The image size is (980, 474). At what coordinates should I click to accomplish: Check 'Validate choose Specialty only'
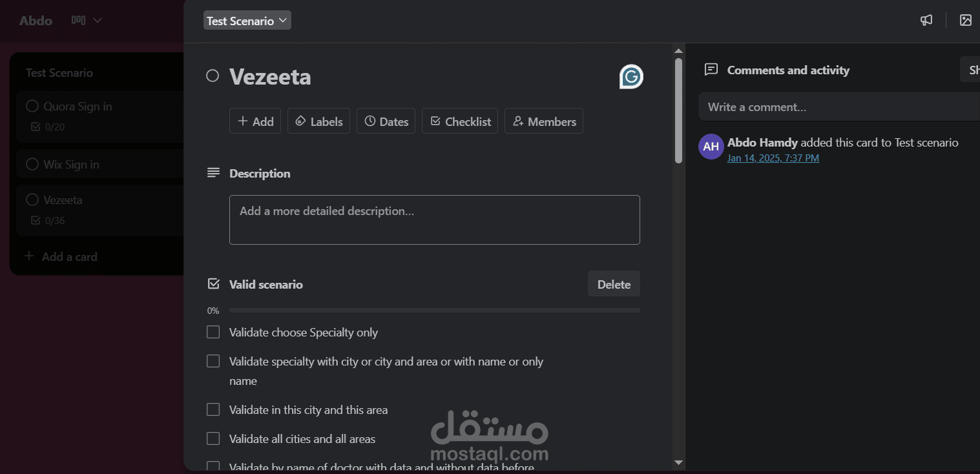point(213,332)
